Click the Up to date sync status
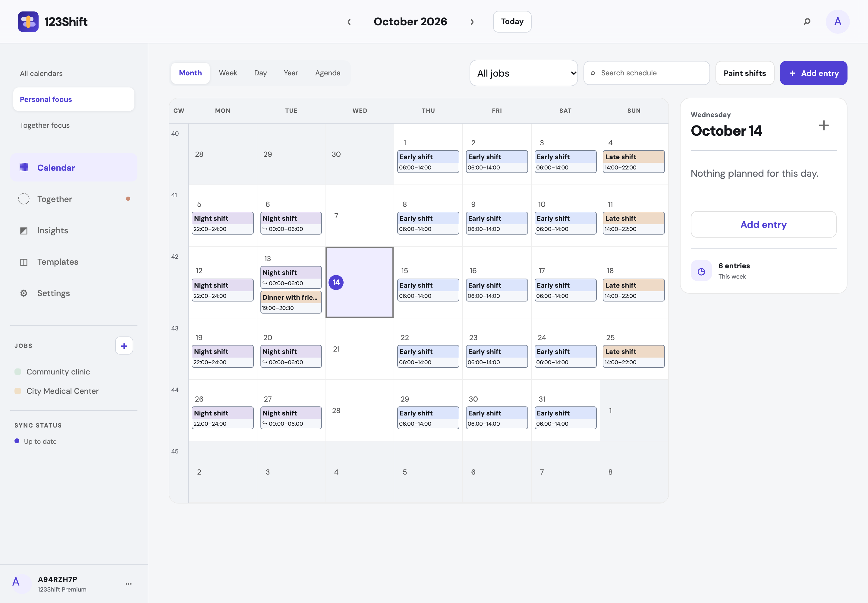 click(36, 441)
